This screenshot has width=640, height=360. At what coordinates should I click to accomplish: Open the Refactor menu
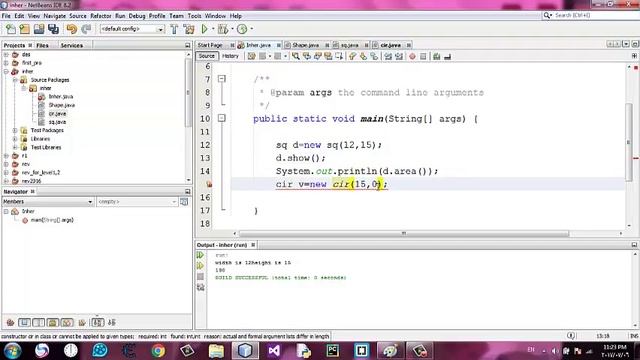pos(100,16)
